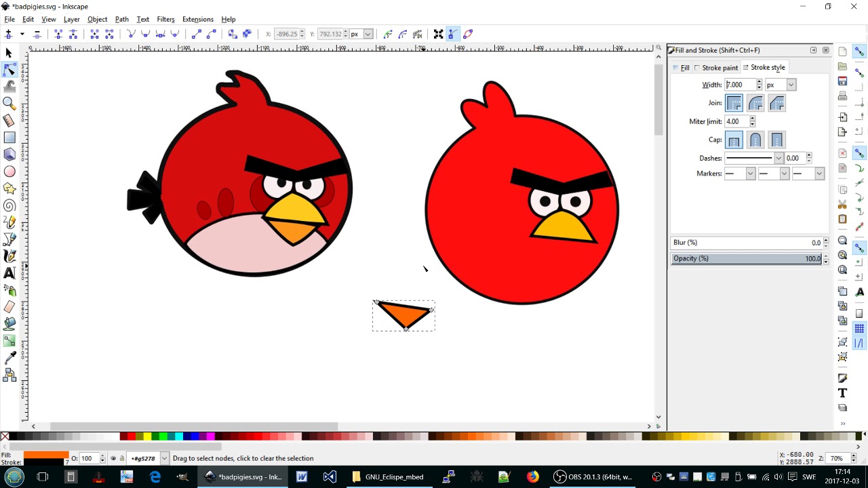868x488 pixels.
Task: Click the Print document icon
Action: click(842, 96)
